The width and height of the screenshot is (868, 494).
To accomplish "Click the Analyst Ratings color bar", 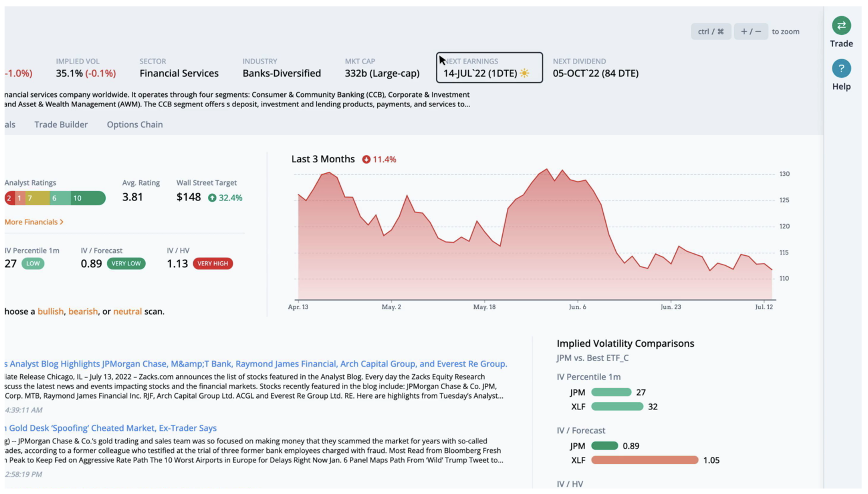I will [55, 198].
